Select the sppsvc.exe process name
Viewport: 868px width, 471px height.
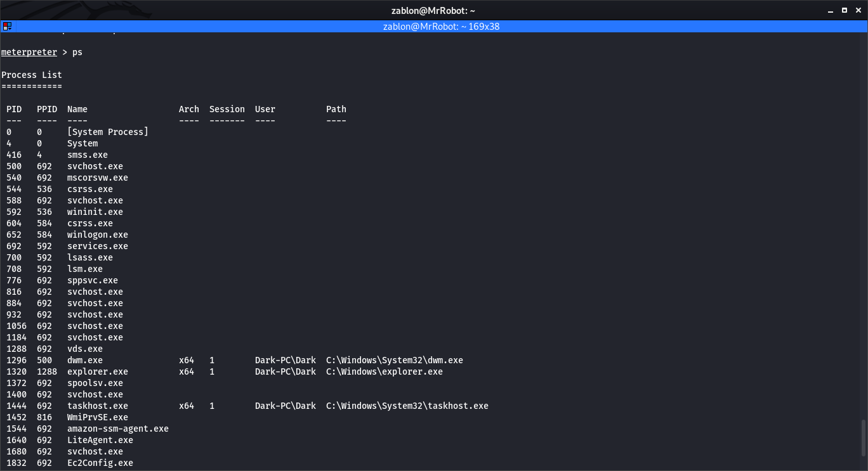pyautogui.click(x=93, y=280)
